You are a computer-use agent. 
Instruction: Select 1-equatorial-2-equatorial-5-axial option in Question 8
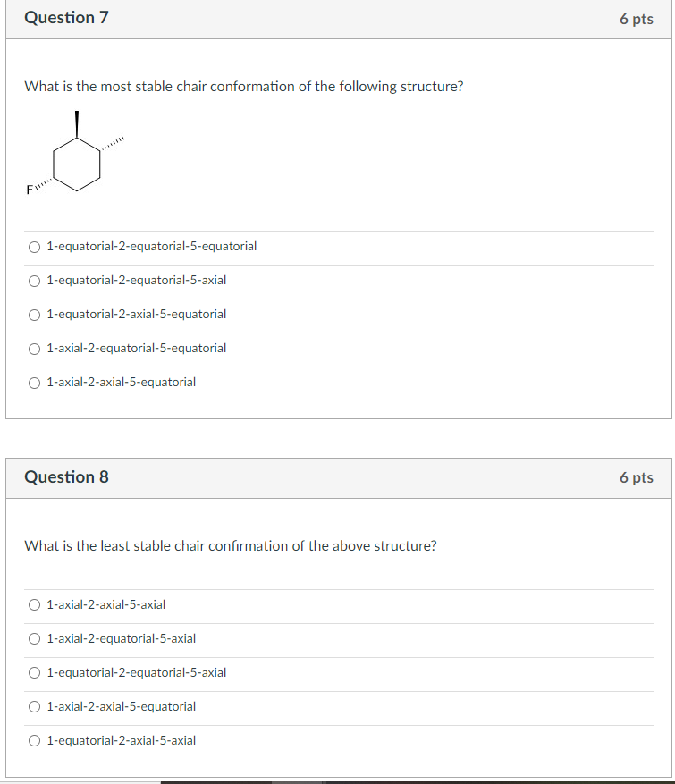[34, 672]
